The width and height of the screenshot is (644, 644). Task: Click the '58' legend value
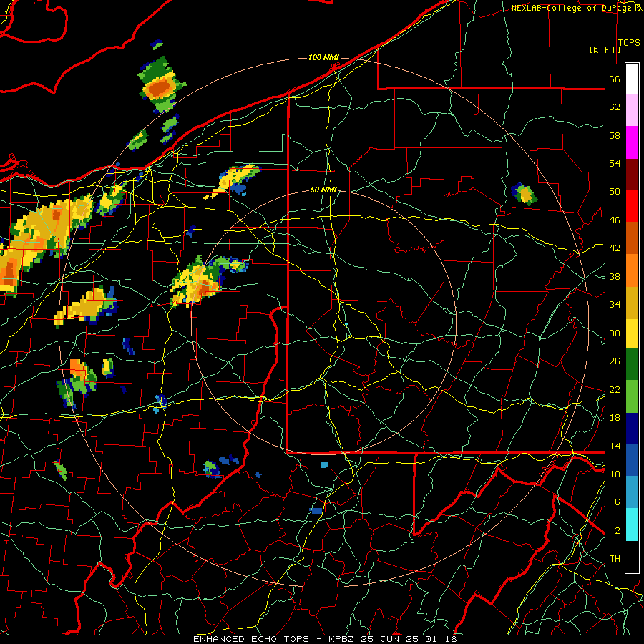615,135
